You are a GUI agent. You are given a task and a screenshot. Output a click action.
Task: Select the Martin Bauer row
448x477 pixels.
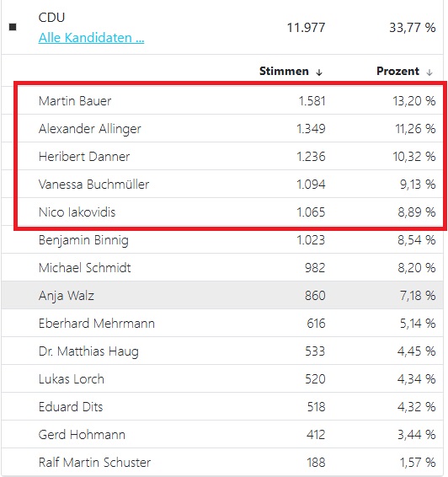(x=222, y=100)
